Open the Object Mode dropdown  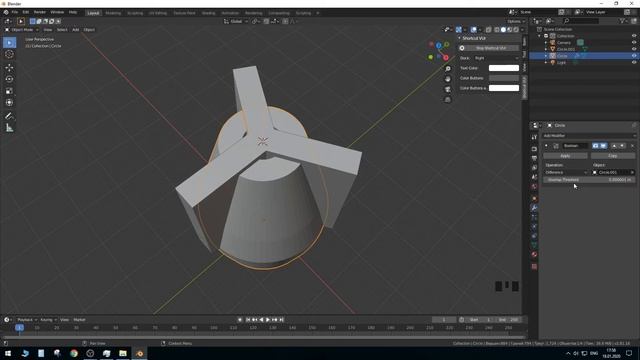(x=22, y=30)
